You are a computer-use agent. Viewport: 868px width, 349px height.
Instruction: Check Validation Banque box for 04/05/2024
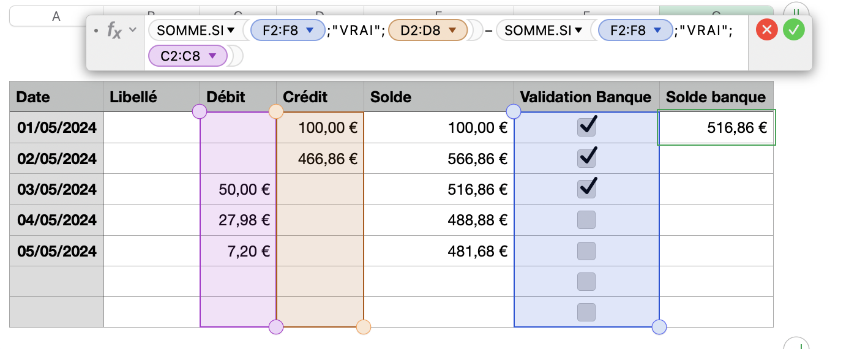click(586, 219)
